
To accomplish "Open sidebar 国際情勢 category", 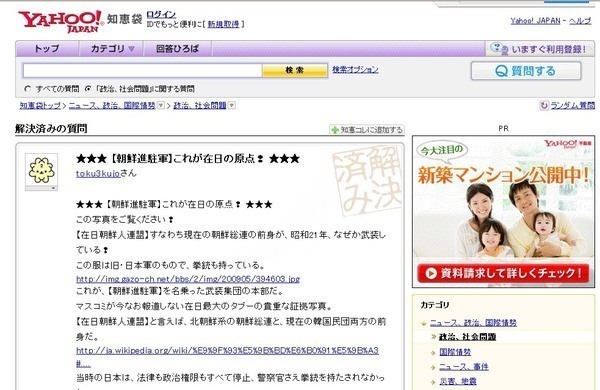I will (455, 352).
